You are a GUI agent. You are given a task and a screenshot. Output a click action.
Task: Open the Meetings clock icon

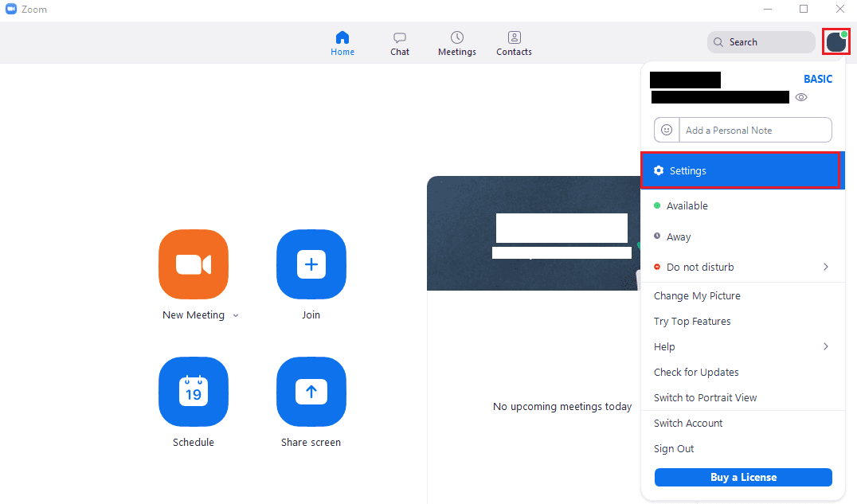click(x=456, y=37)
